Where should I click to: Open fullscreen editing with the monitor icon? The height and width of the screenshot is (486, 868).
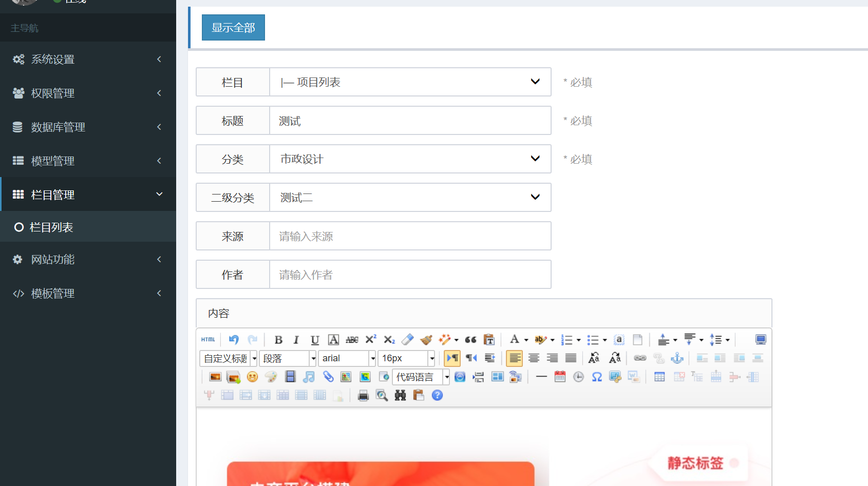[x=761, y=340]
